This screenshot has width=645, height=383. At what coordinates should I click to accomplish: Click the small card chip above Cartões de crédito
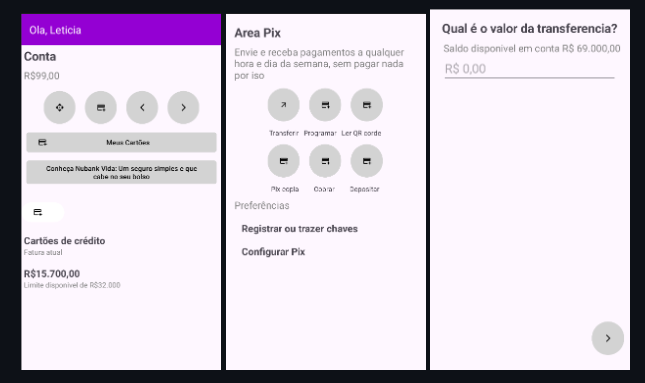point(43,212)
